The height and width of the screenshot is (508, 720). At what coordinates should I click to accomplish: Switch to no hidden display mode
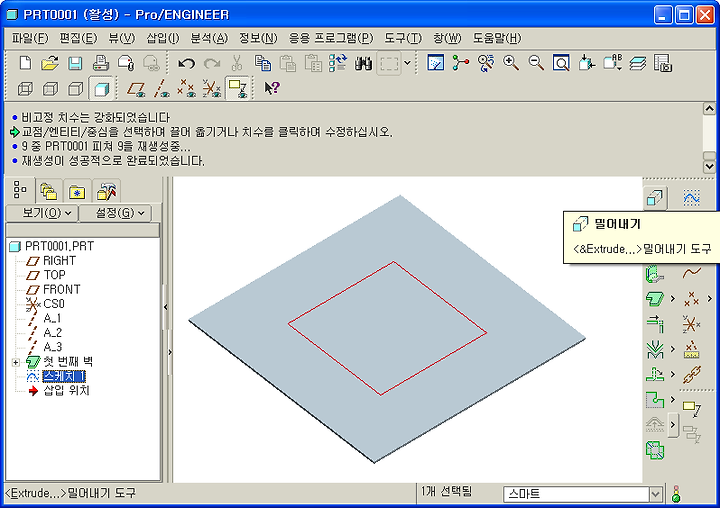point(75,88)
